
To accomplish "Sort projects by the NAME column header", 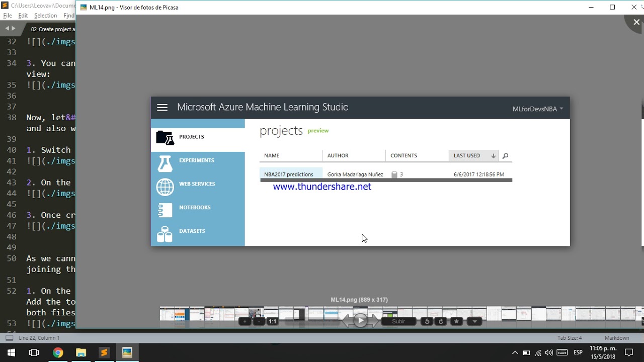I will click(x=291, y=155).
